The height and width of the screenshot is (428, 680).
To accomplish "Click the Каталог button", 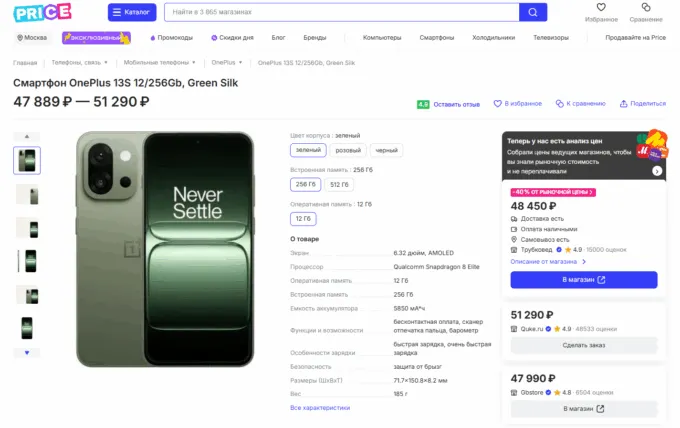I will tap(132, 12).
